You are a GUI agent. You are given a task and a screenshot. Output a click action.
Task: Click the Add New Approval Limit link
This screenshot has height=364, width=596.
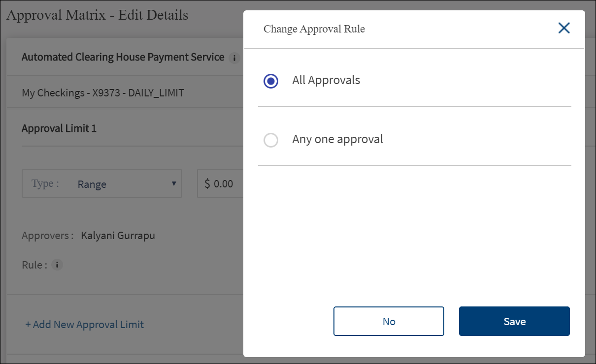(85, 325)
